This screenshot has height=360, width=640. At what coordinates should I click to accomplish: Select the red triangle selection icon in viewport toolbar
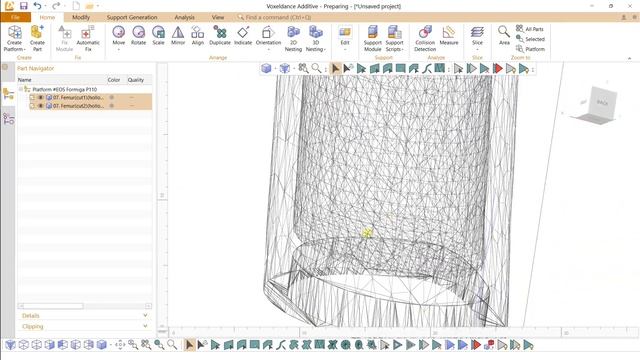click(498, 69)
